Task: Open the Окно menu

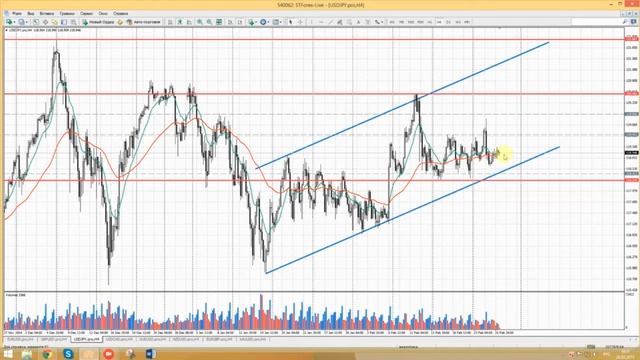Action: click(103, 13)
